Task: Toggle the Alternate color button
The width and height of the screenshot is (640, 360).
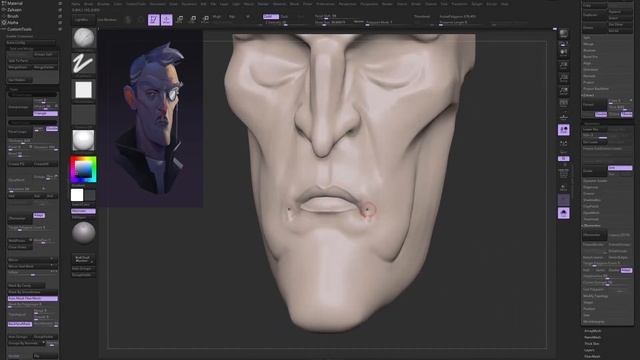Action: tap(84, 211)
